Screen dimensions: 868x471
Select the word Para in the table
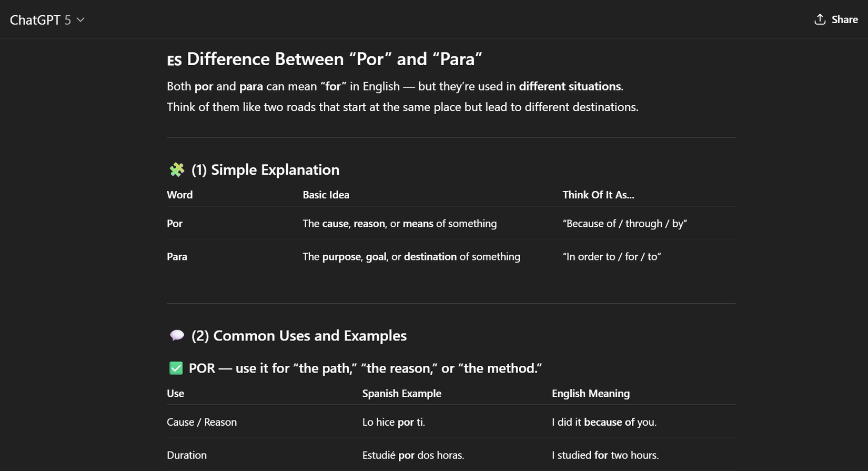(x=177, y=256)
